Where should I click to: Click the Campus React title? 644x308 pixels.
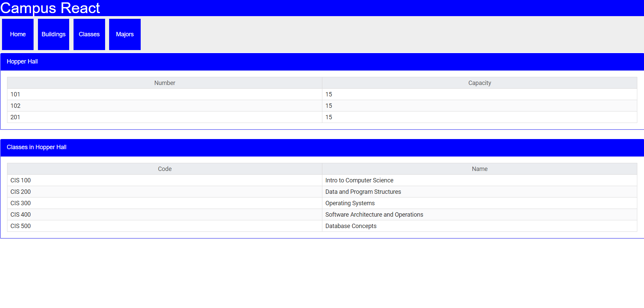[50, 8]
